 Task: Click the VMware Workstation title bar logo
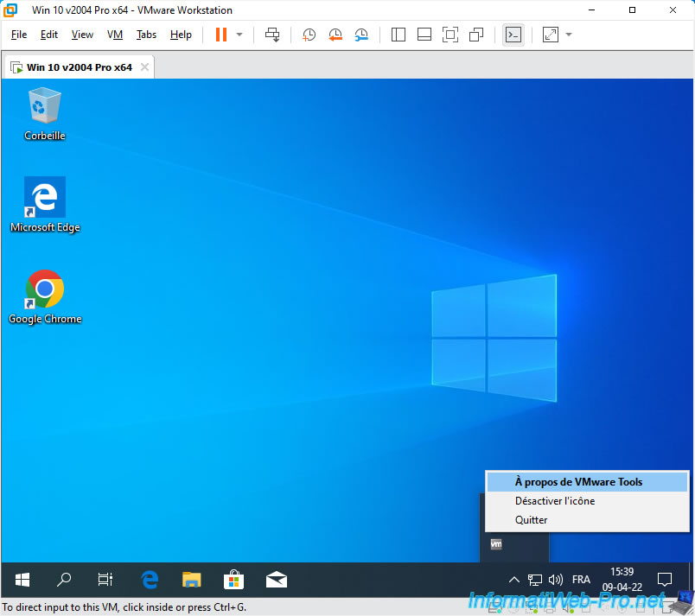pos(10,10)
